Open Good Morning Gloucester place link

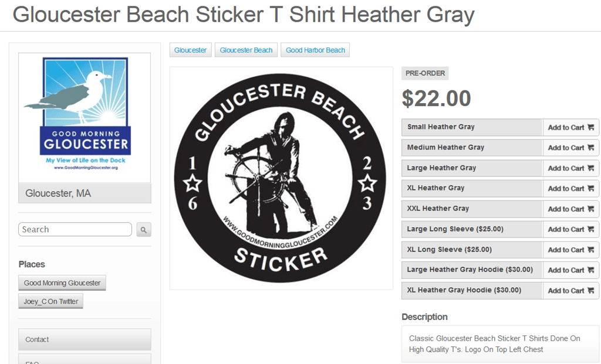(x=62, y=283)
